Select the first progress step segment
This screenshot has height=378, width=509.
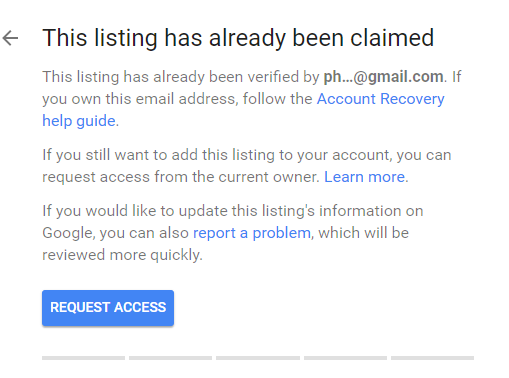(x=83, y=358)
